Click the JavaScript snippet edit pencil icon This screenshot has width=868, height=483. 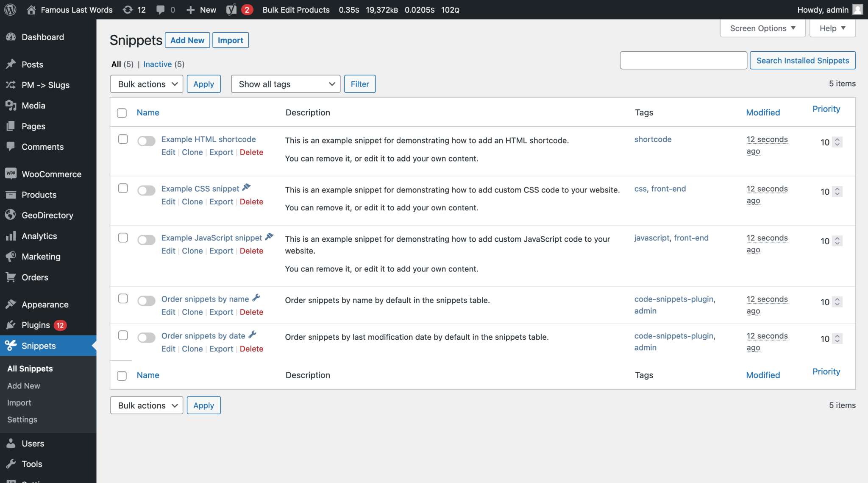point(269,237)
